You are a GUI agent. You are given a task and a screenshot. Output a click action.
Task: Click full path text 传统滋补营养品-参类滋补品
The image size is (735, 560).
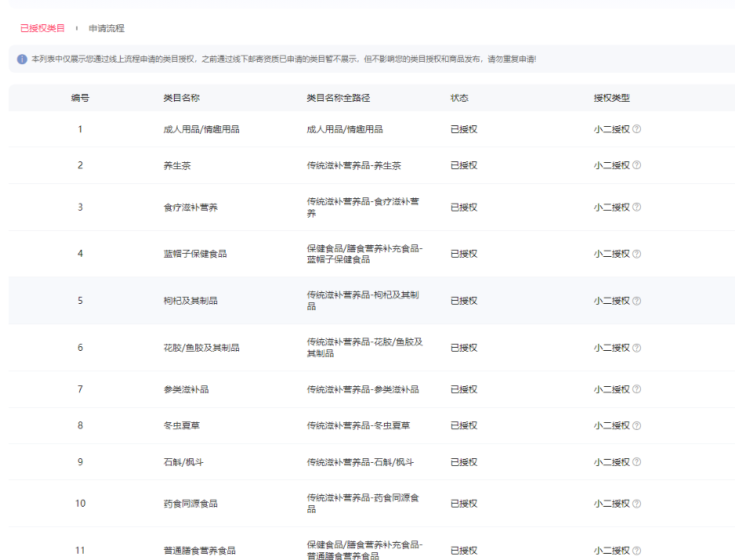(x=363, y=389)
